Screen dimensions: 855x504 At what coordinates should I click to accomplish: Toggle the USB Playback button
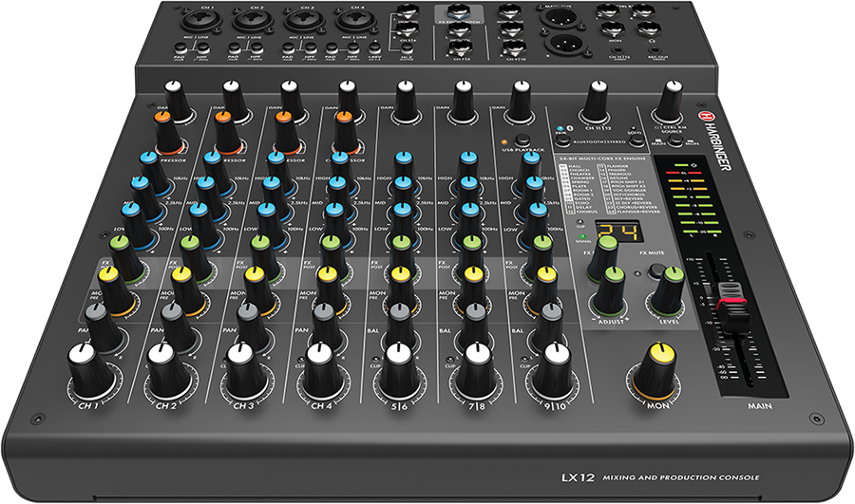pos(522,140)
